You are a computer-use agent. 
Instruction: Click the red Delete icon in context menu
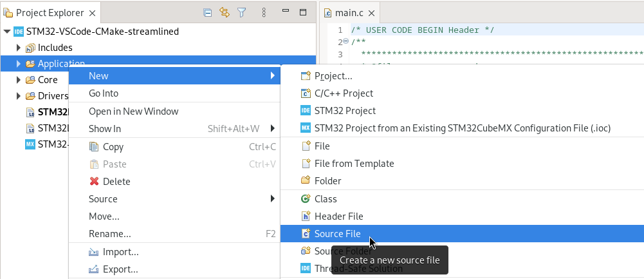click(95, 182)
